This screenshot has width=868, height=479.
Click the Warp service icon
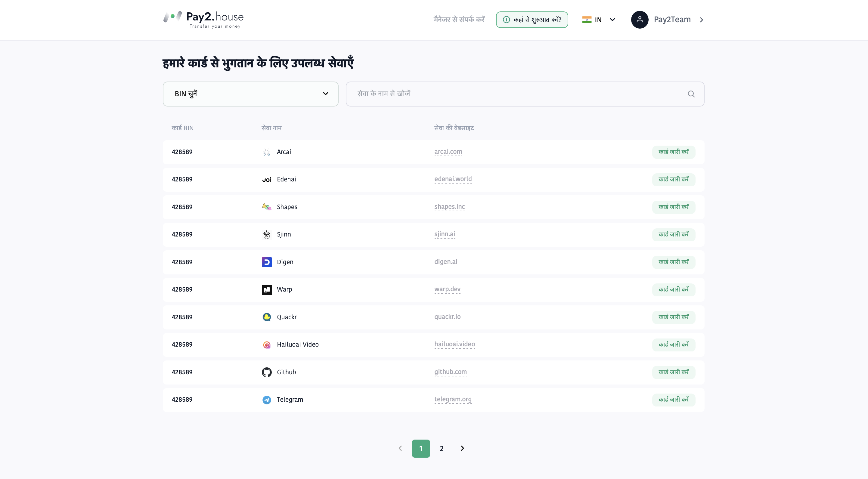click(267, 290)
